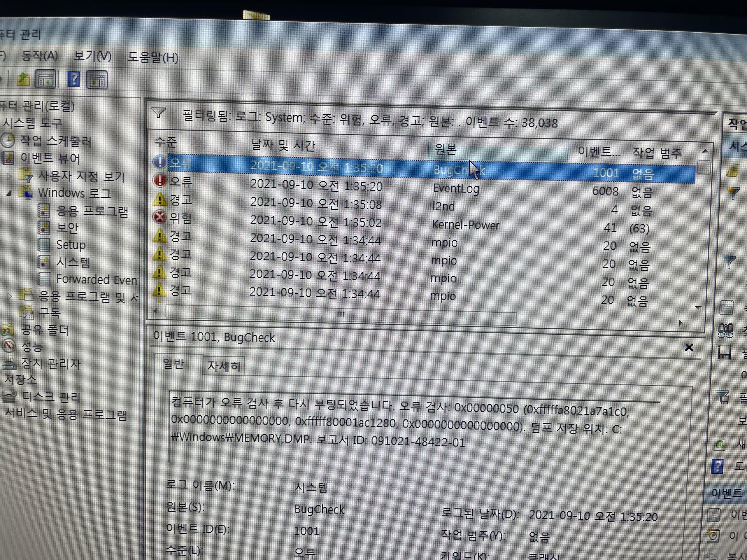
Task: Click the horizontal scrollbar of event list
Action: tap(340, 314)
